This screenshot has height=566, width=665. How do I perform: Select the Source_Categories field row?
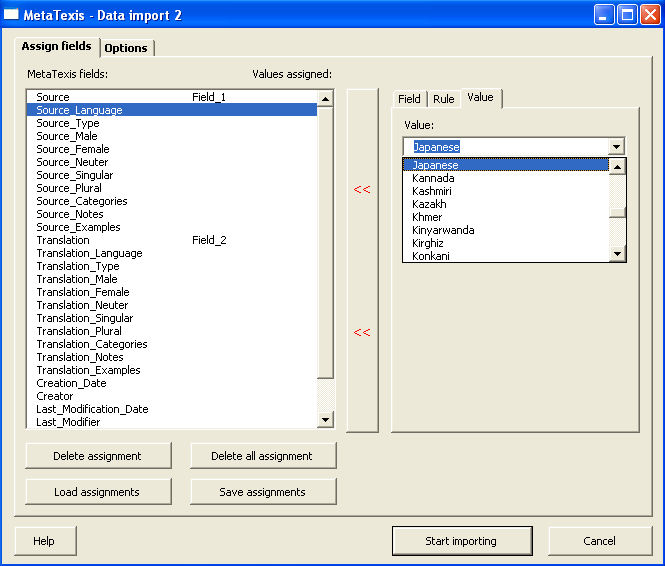(x=172, y=201)
